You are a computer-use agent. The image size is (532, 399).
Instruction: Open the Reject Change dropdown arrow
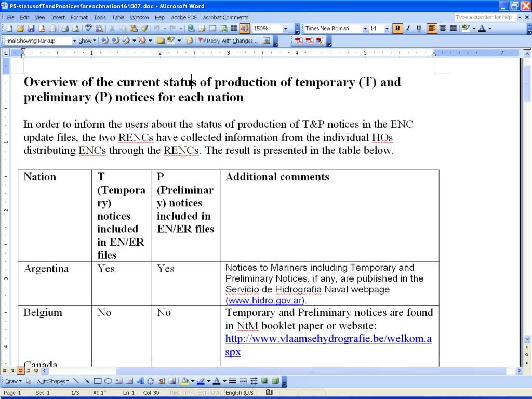tap(150, 41)
